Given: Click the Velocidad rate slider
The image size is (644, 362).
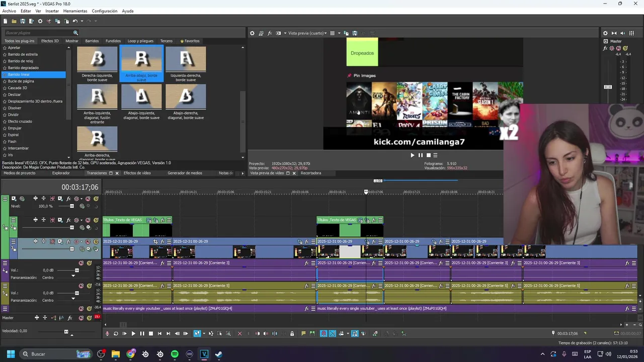Looking at the screenshot, I should click(66, 331).
